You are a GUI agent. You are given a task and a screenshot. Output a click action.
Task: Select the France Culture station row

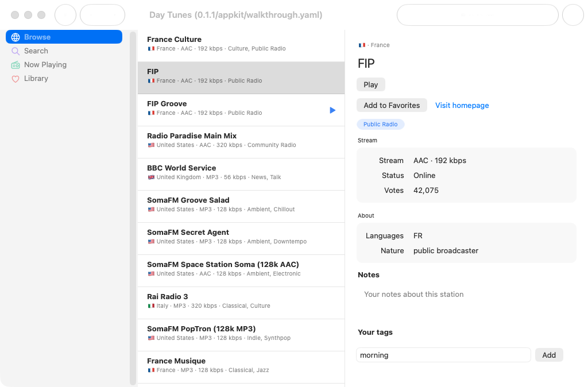[241, 46]
